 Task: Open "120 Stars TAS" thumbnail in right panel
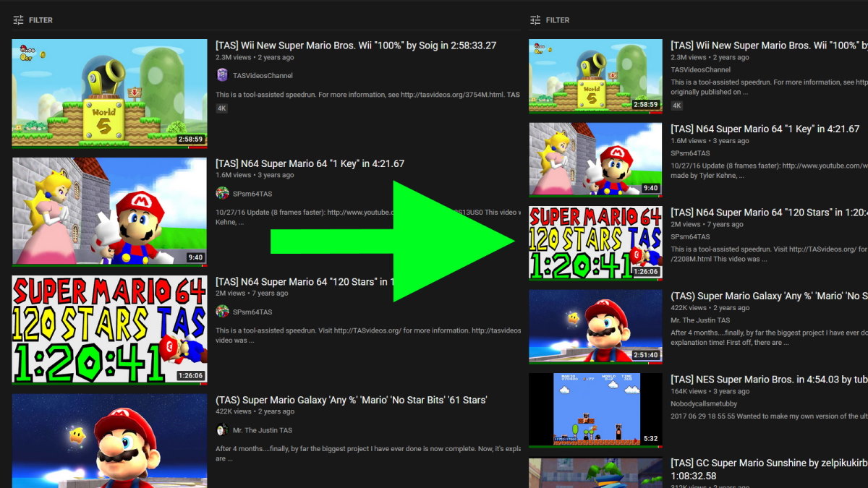[x=595, y=244]
